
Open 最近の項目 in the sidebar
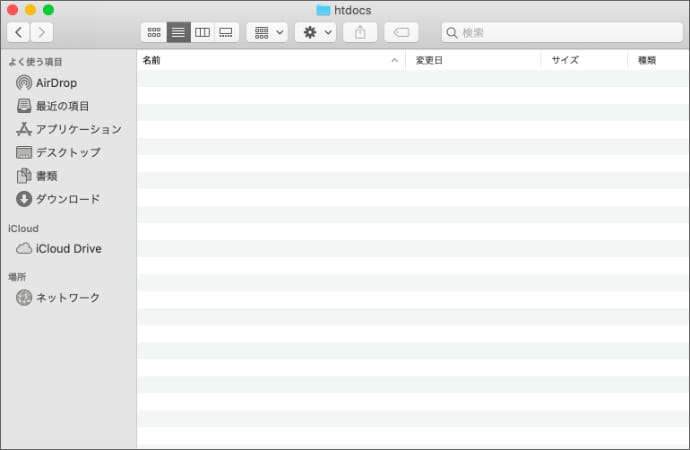tap(62, 106)
